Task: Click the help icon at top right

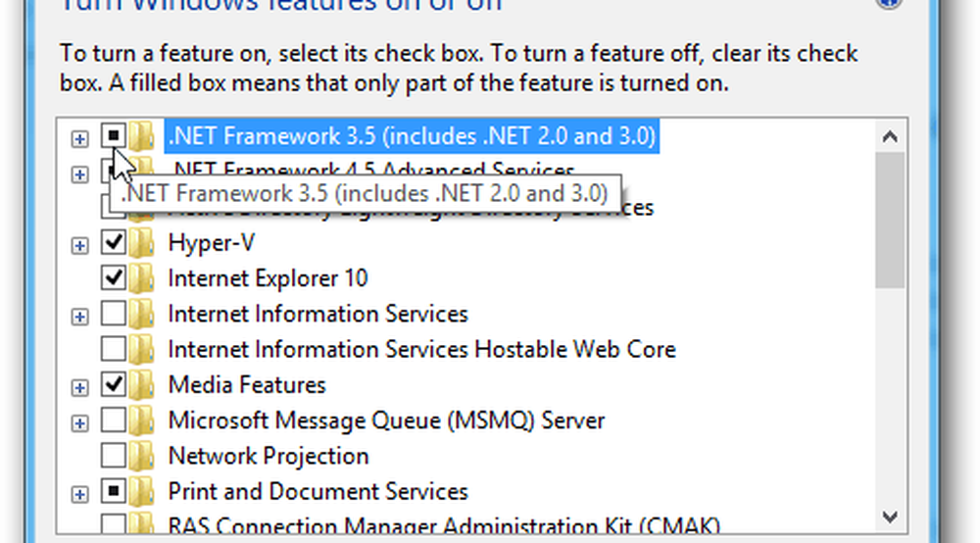Action: tap(888, 3)
